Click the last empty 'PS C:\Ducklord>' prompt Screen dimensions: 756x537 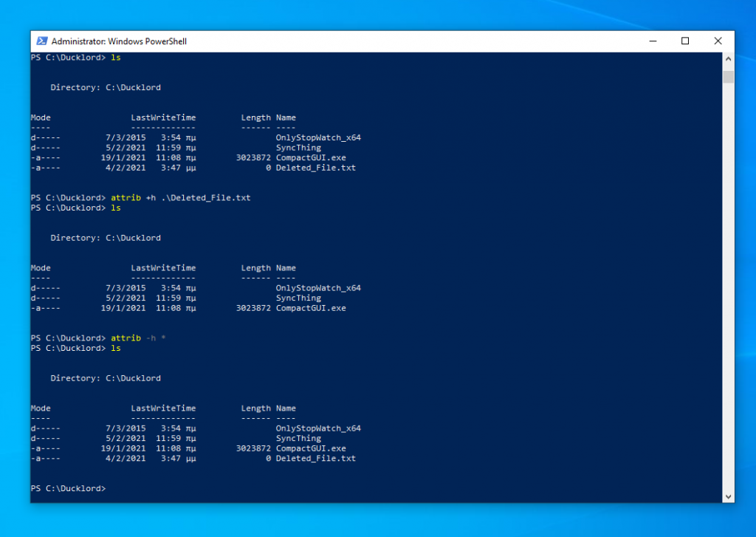[x=68, y=489]
